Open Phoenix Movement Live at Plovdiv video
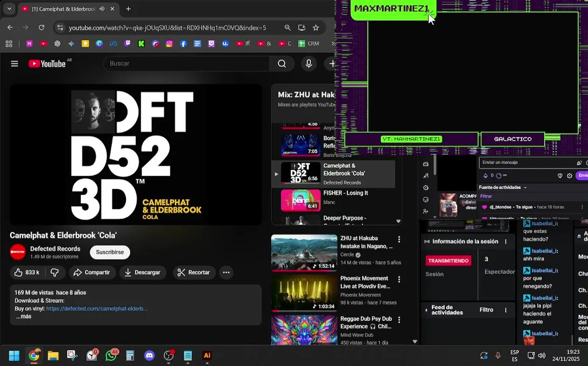Viewport: 588px width, 366px height. [304, 293]
